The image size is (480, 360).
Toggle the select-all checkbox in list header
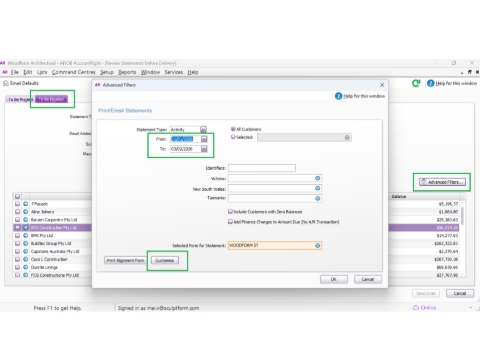click(x=17, y=196)
